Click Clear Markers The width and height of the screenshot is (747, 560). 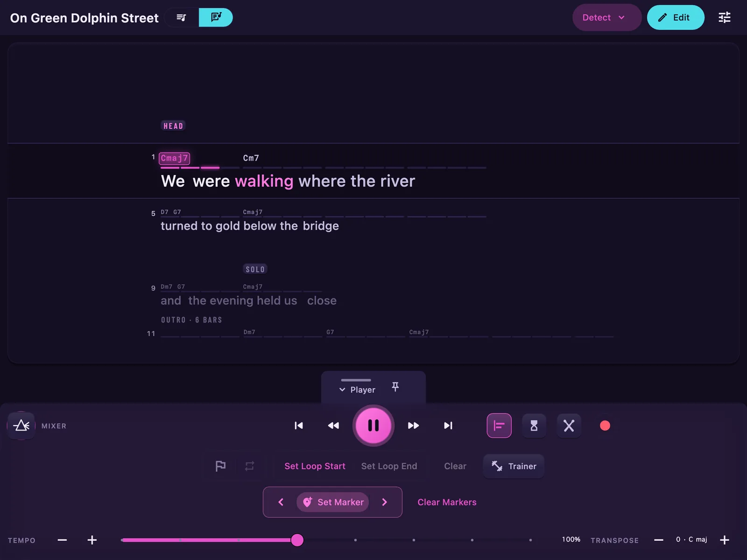tap(447, 502)
